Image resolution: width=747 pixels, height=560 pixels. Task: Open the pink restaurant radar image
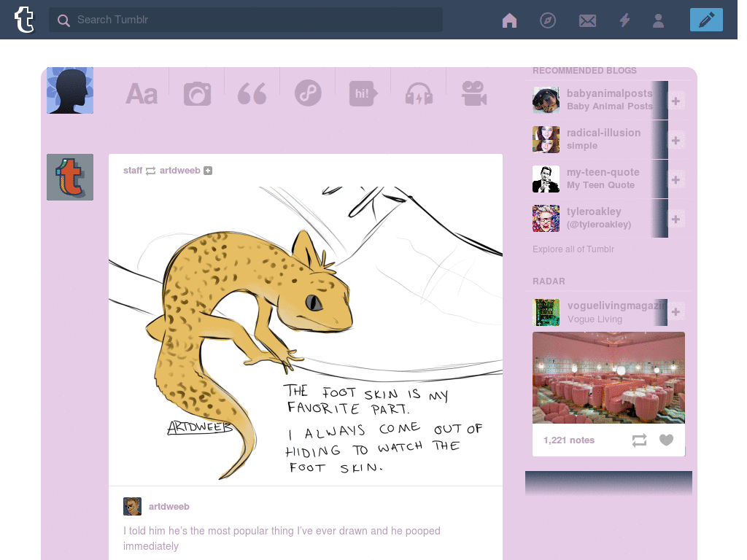point(608,378)
